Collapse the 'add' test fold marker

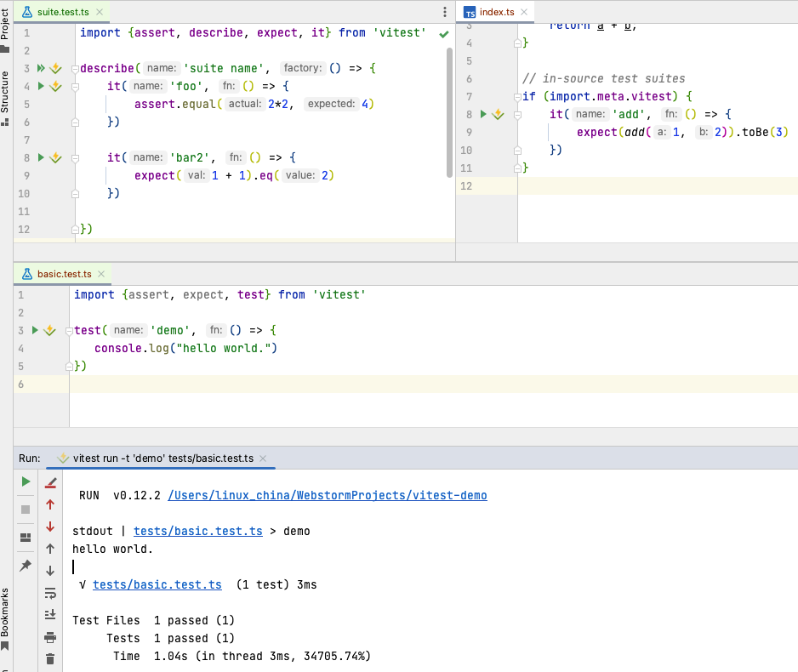coord(517,115)
